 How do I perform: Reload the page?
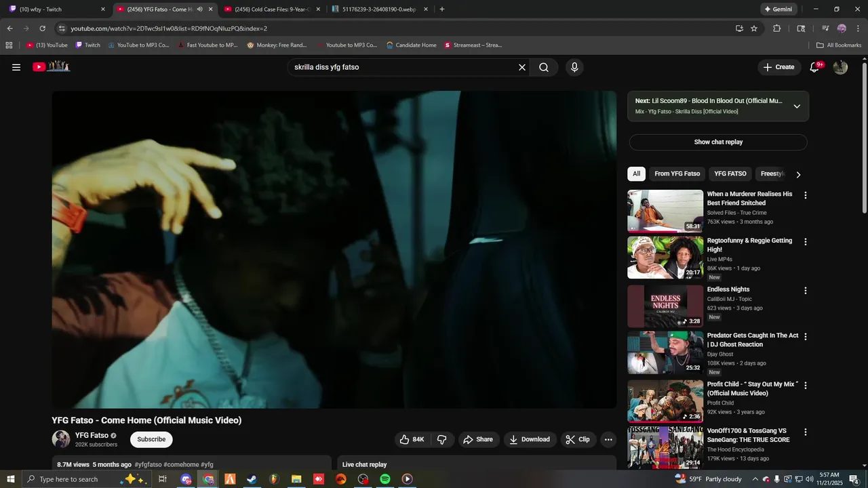point(42,28)
